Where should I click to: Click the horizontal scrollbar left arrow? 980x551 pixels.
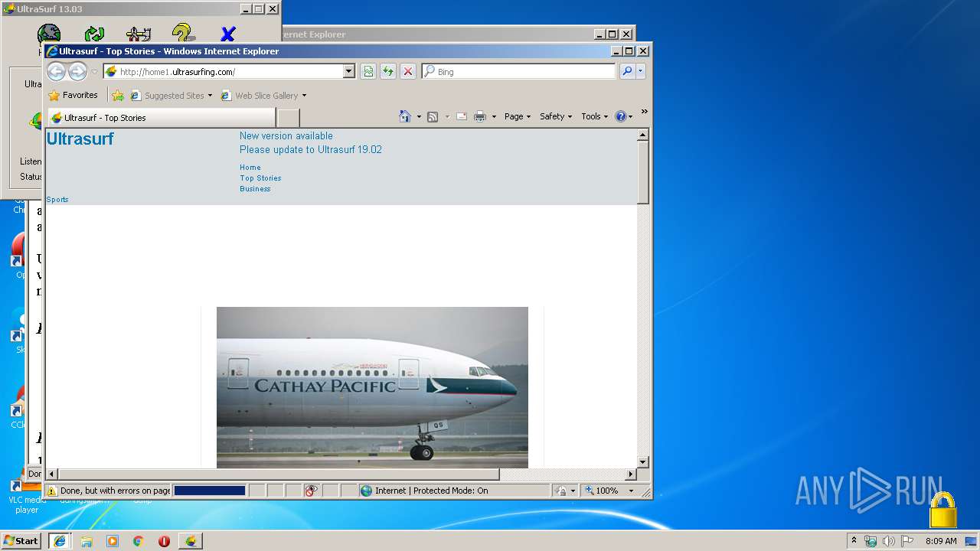[52, 474]
